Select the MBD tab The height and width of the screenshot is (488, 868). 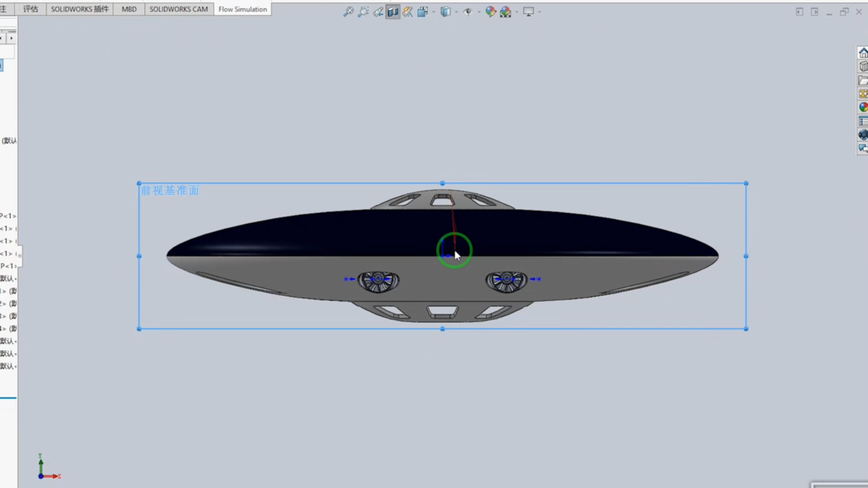[x=129, y=9]
